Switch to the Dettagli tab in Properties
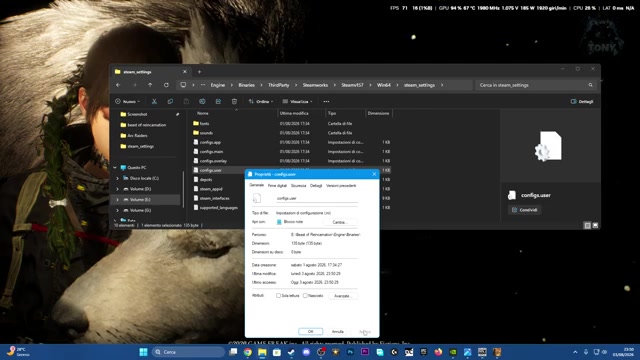640x360 pixels. [316, 186]
